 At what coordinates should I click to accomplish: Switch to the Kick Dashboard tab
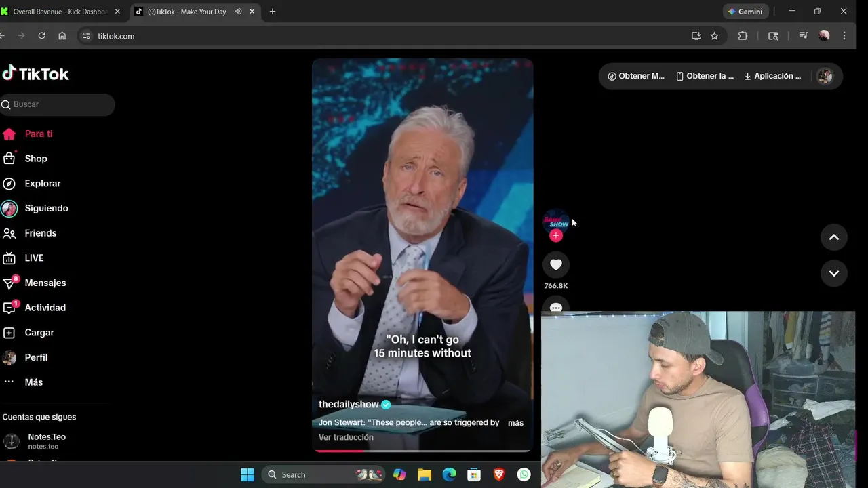click(61, 12)
